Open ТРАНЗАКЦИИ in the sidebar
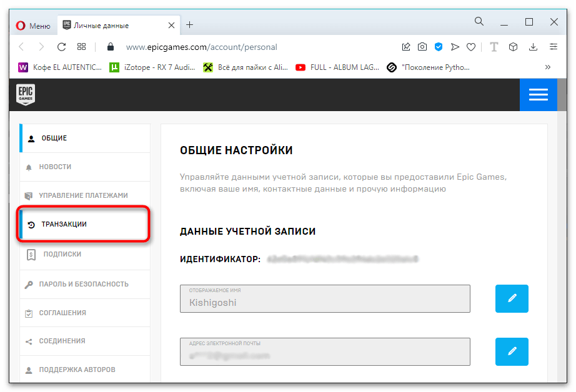The height and width of the screenshot is (392, 576). [x=85, y=224]
